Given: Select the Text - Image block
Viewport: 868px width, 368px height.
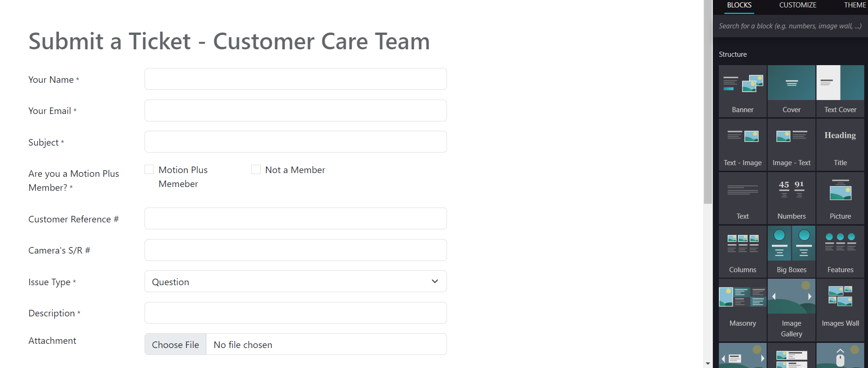Looking at the screenshot, I should pos(743,144).
